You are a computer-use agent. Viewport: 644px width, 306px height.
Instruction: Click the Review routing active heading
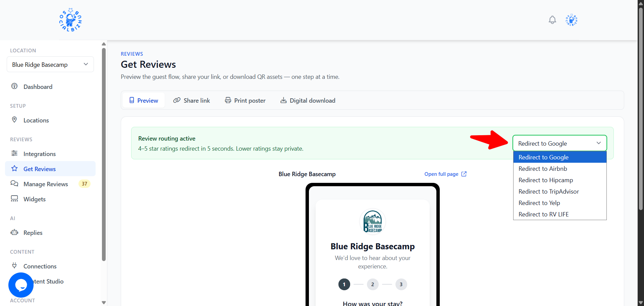click(x=167, y=138)
